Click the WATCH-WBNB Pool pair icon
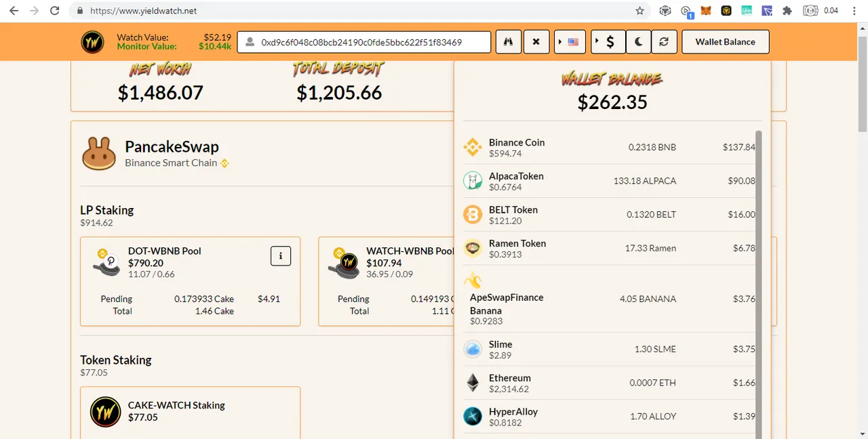 pyautogui.click(x=344, y=263)
